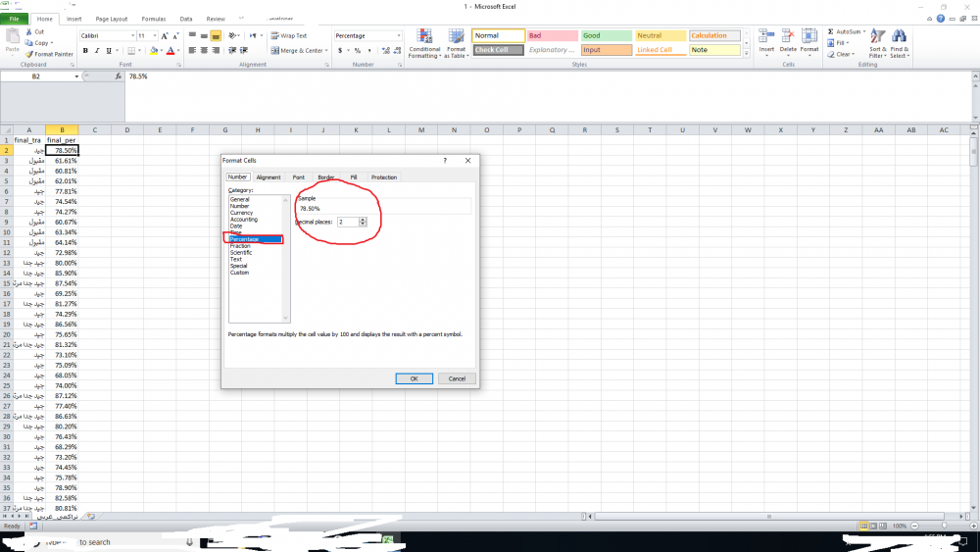Select Scientific in Category list

pos(241,253)
